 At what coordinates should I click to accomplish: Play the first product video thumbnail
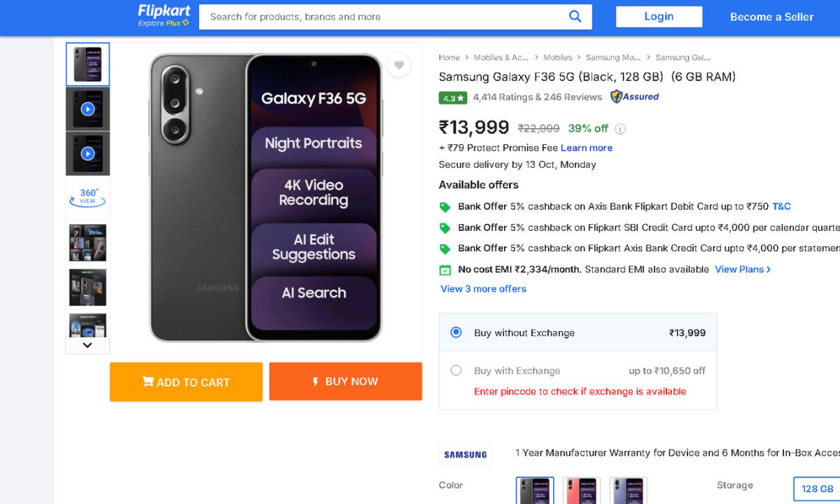[87, 109]
